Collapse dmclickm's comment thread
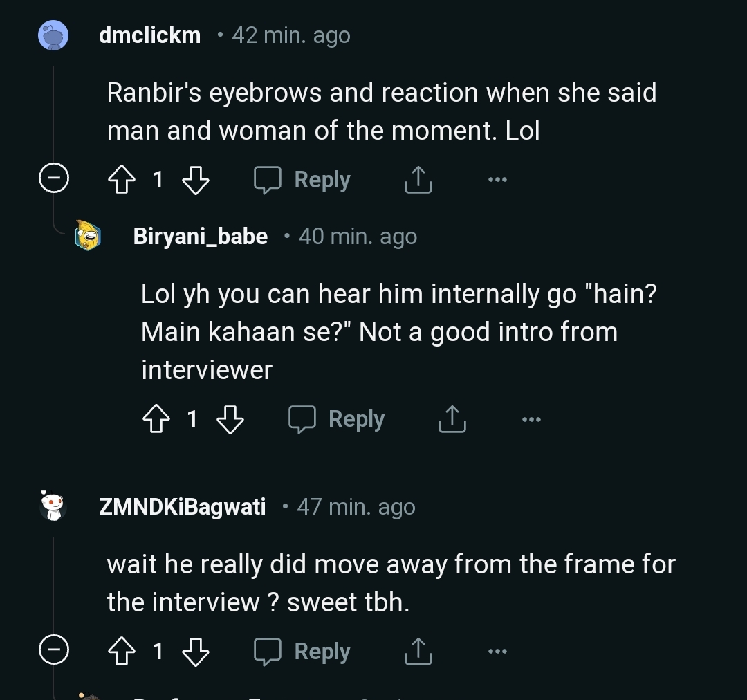The image size is (747, 700). (x=53, y=180)
